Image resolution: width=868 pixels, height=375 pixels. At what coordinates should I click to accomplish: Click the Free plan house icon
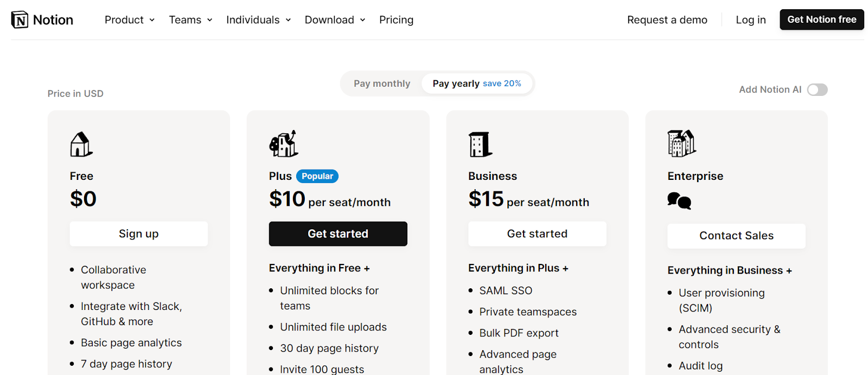(x=81, y=144)
